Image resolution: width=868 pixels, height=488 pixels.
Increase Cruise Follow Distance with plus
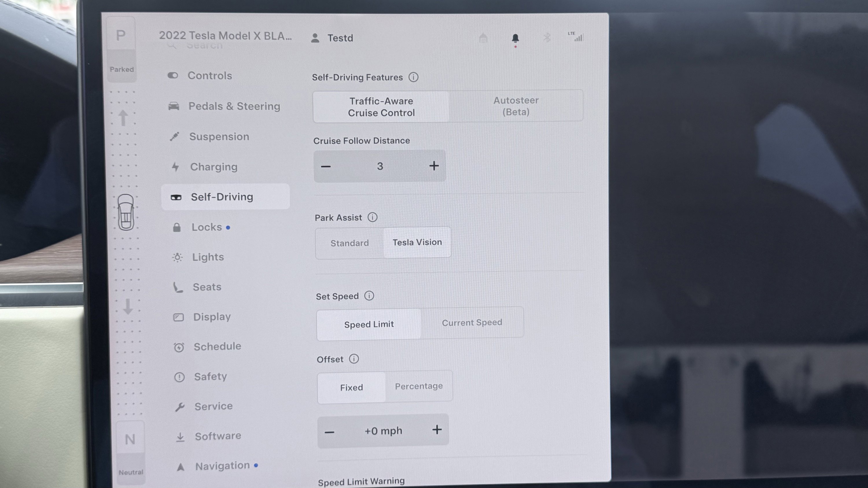pos(434,166)
